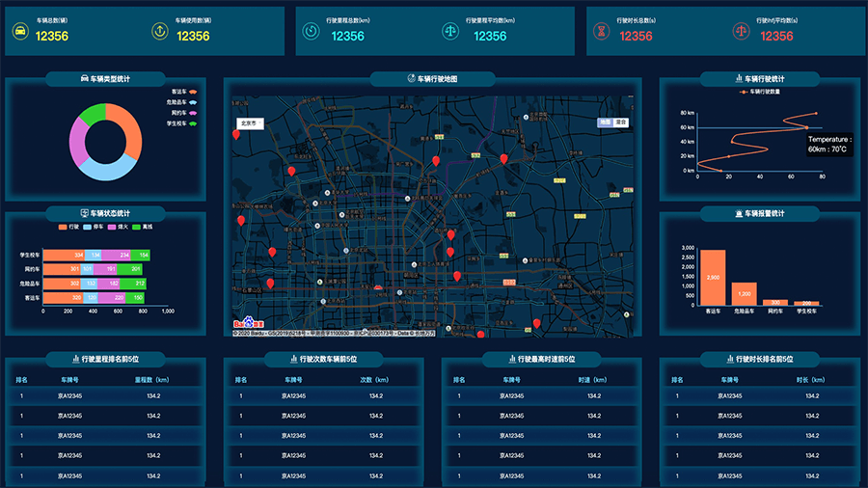Click the Baidu logo on the map
This screenshot has height=488, width=868.
(247, 322)
